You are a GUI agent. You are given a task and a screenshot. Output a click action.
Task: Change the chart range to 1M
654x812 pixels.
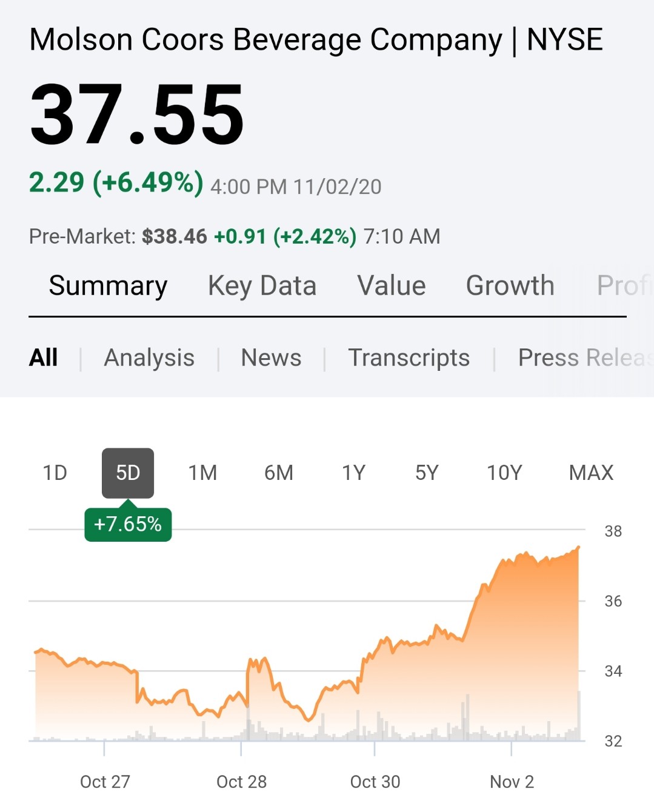pos(202,473)
